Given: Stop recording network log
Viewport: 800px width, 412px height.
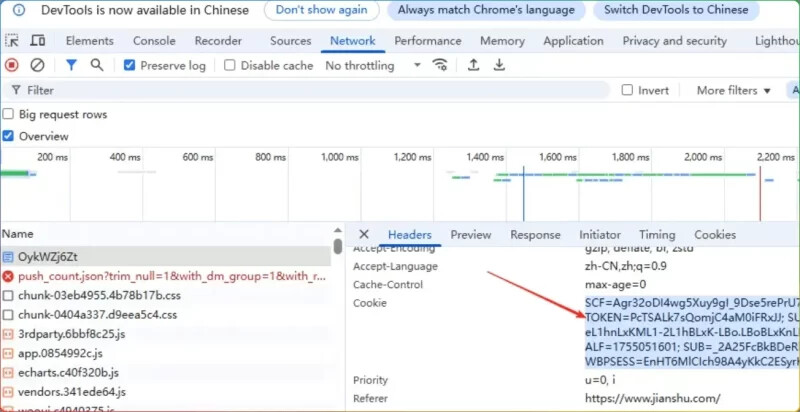Looking at the screenshot, I should tap(12, 65).
